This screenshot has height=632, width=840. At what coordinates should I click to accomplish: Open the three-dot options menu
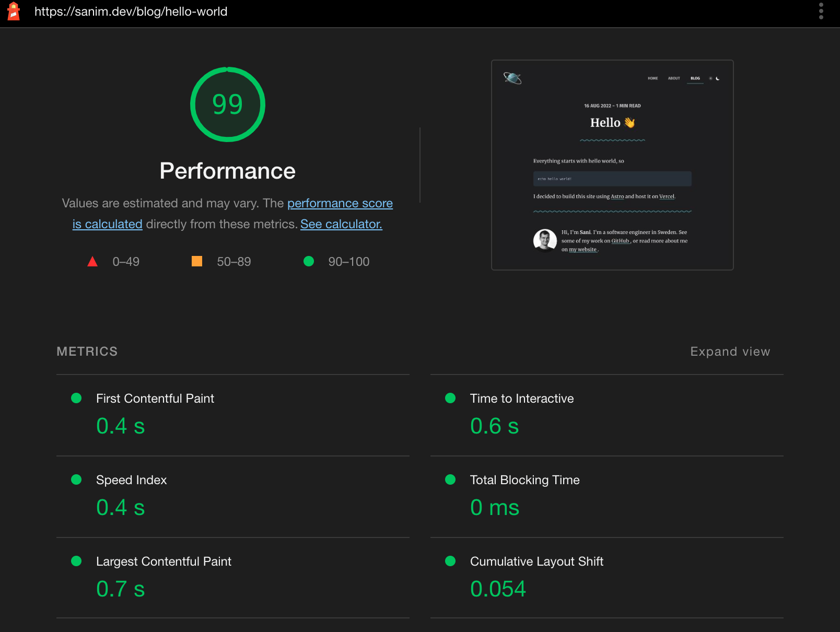click(x=822, y=11)
